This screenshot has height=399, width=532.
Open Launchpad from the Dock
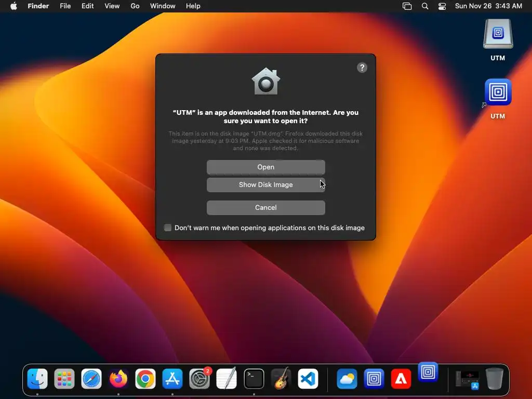pyautogui.click(x=64, y=378)
